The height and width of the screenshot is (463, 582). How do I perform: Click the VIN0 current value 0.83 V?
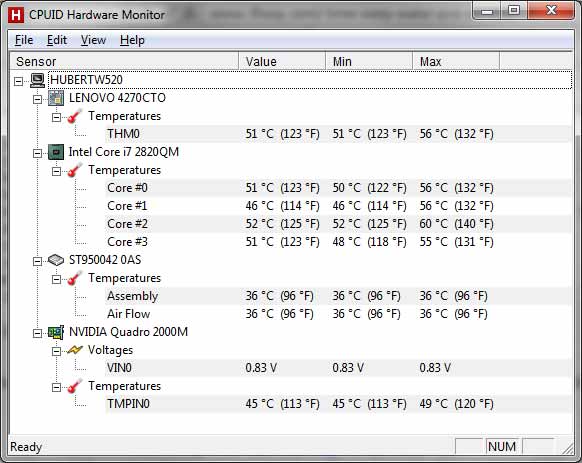coord(261,368)
